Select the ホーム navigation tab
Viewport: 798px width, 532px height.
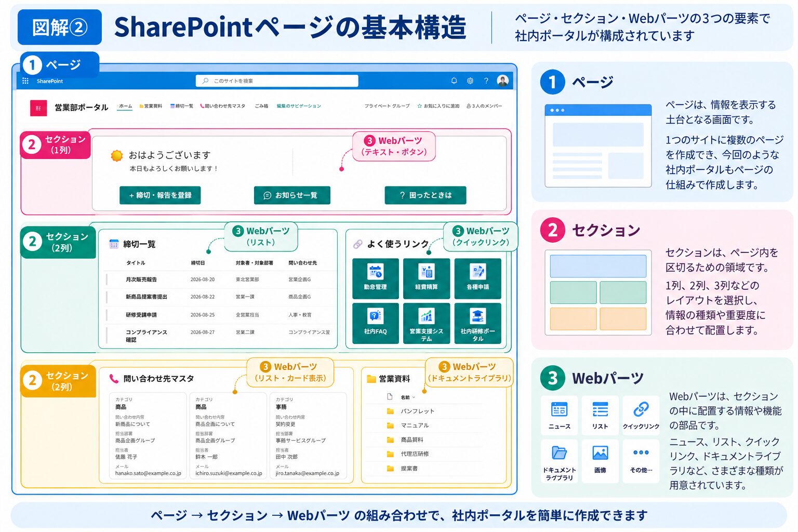tap(125, 106)
